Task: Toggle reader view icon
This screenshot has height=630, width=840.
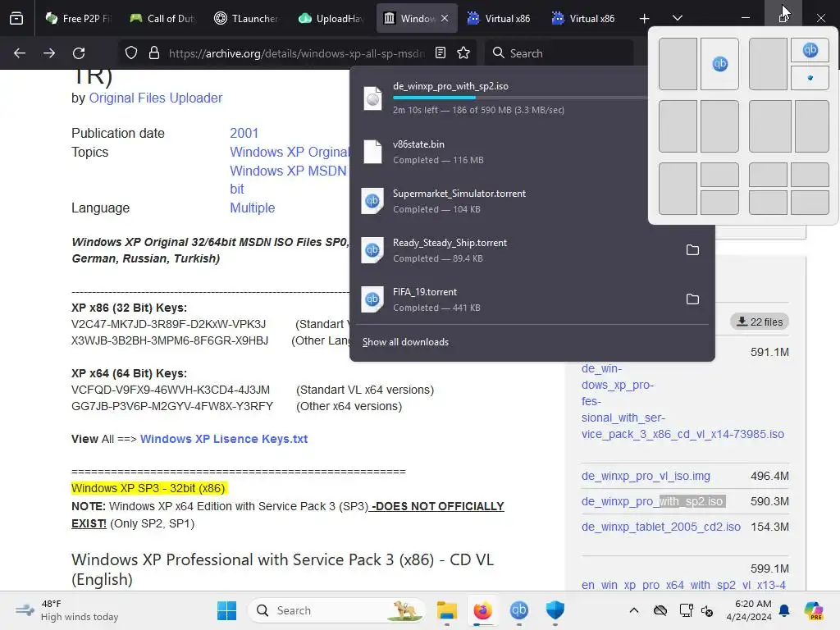Action: pyautogui.click(x=441, y=53)
